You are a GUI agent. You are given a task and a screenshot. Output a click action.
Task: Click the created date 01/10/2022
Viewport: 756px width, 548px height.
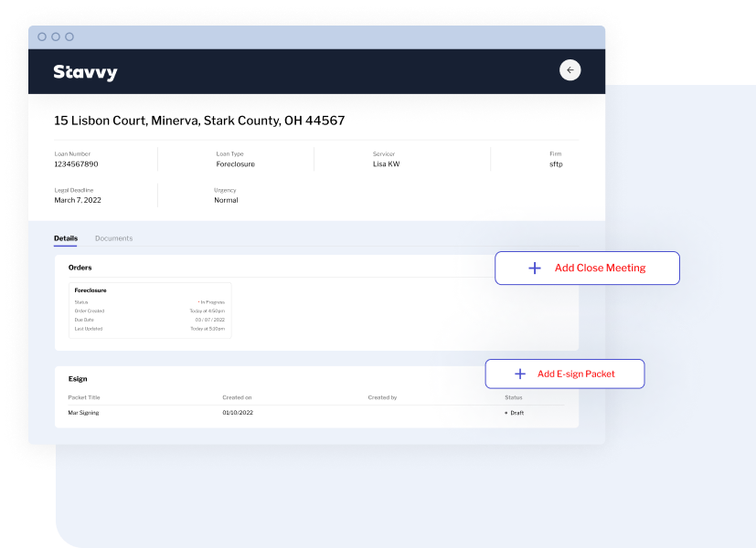[238, 413]
